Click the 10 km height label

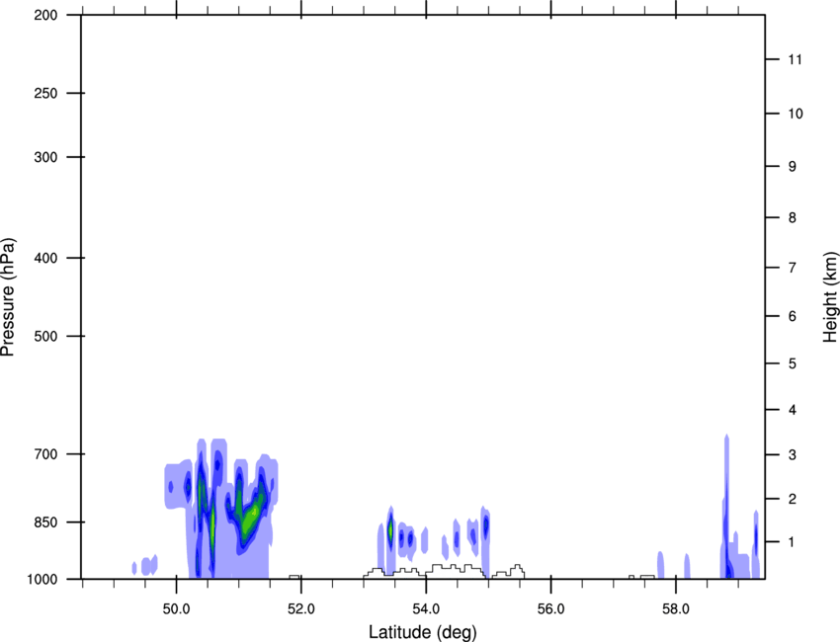(x=796, y=114)
